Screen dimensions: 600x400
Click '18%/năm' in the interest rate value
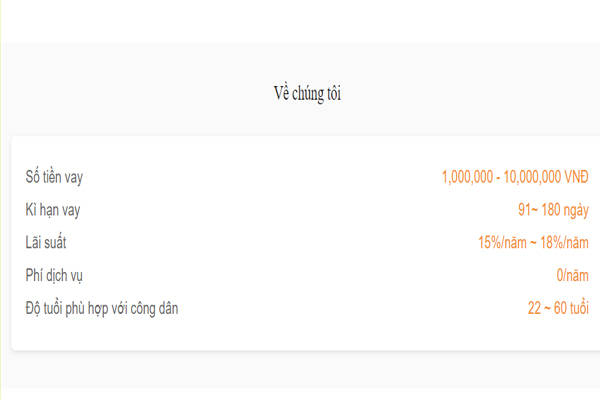564,243
